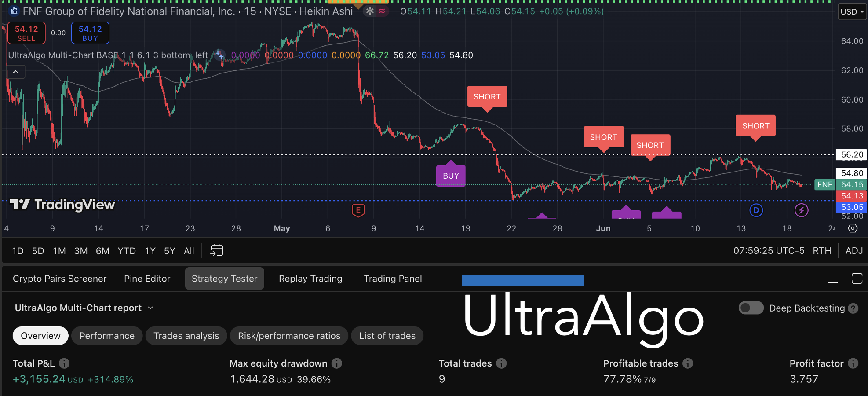This screenshot has height=396, width=868.
Task: Set chart range to 5D
Action: [38, 251]
